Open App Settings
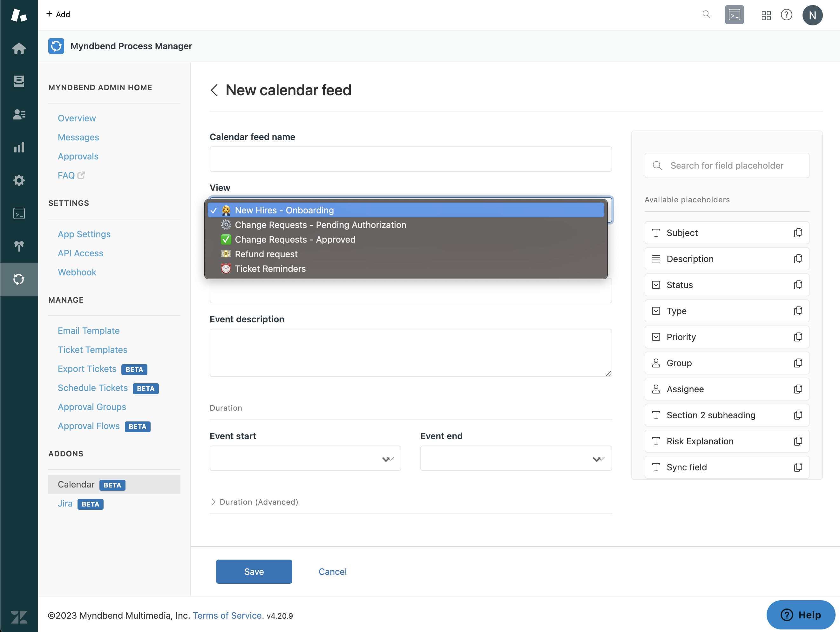The width and height of the screenshot is (840, 632). pos(84,234)
